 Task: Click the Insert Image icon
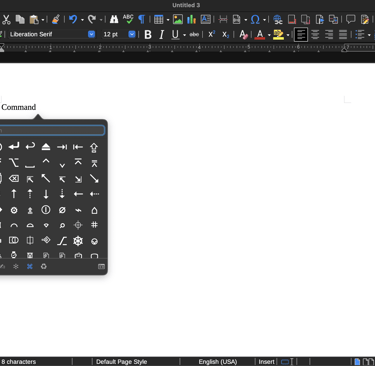point(178,19)
